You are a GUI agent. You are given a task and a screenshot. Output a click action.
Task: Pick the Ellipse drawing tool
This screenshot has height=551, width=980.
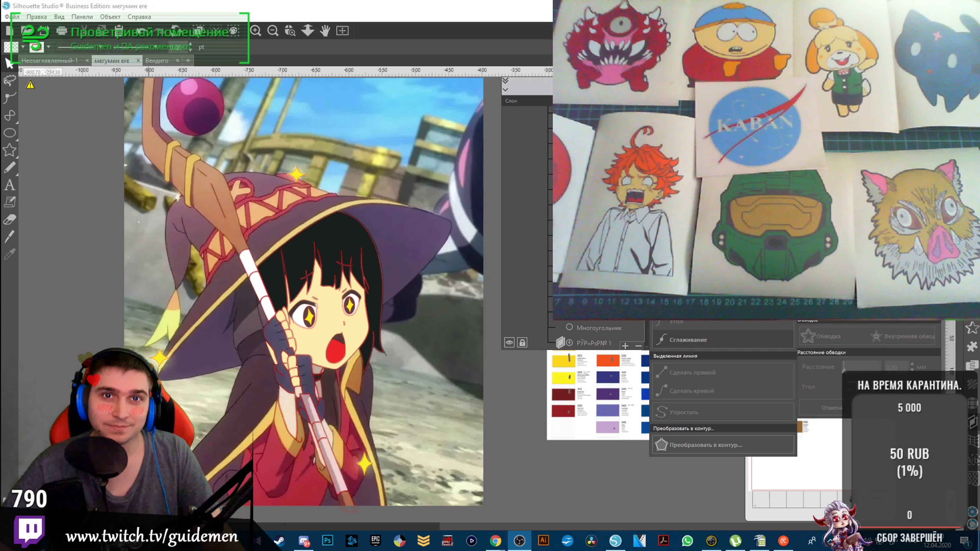pos(10,133)
